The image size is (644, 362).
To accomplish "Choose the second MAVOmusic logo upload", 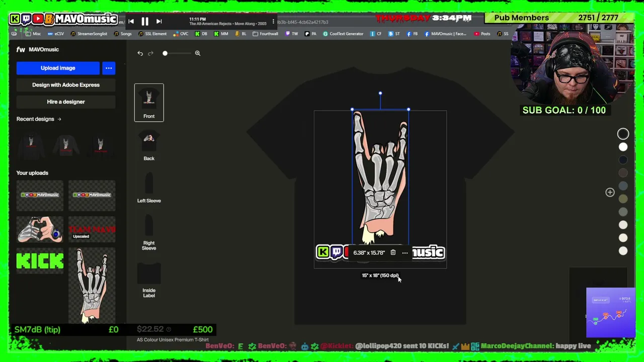I will (92, 195).
